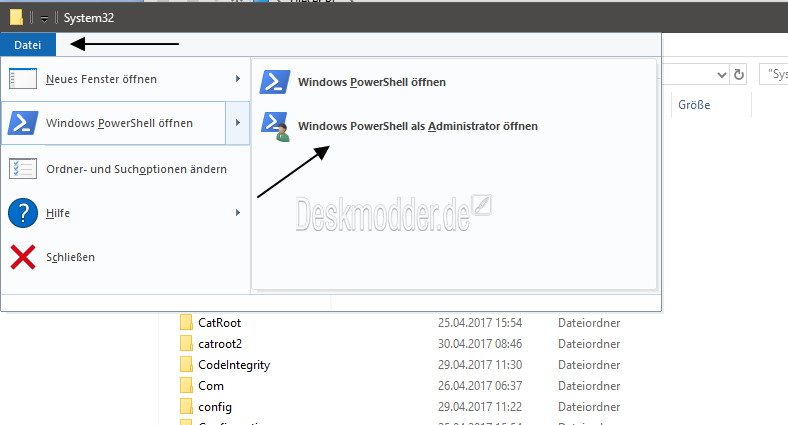Click date 29.04.2017 11:22 of config
Image resolution: width=788 pixels, height=425 pixels.
(x=480, y=407)
